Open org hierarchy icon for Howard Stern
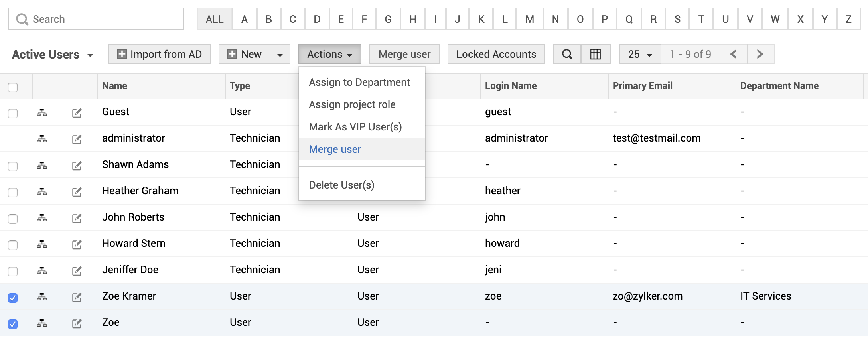868x337 pixels. [x=42, y=244]
